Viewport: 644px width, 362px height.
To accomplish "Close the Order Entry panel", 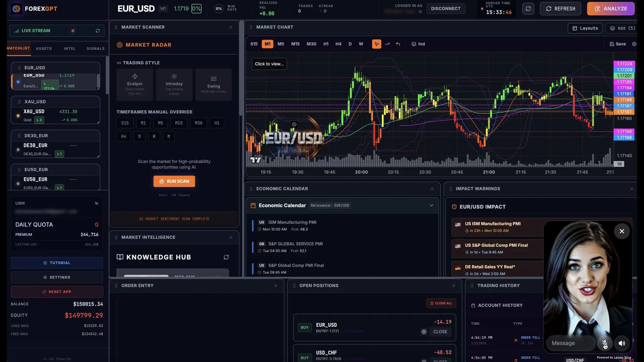I will click(x=276, y=286).
